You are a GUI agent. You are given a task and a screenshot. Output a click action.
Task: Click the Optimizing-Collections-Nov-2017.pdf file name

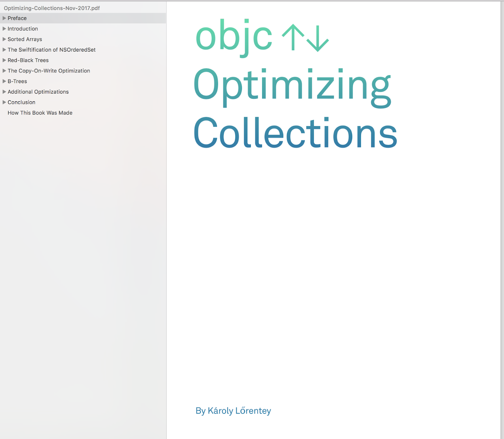click(52, 8)
